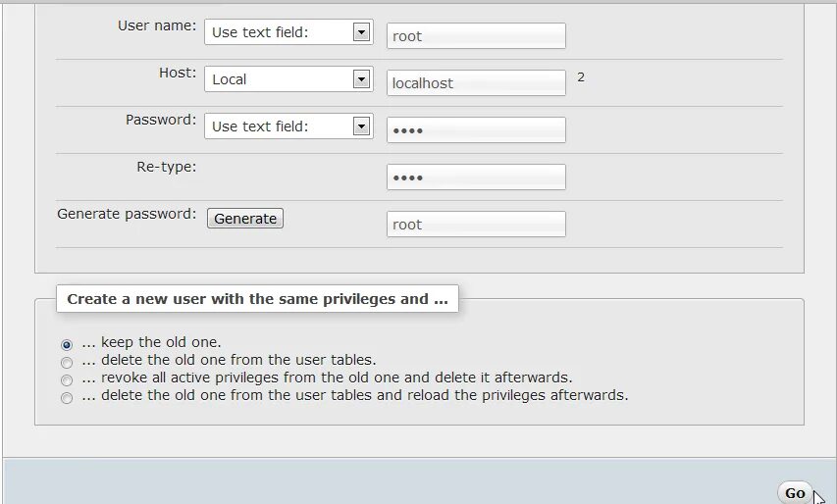Select "revoke all active privileges" radio option
This screenshot has width=837, height=504.
[67, 380]
